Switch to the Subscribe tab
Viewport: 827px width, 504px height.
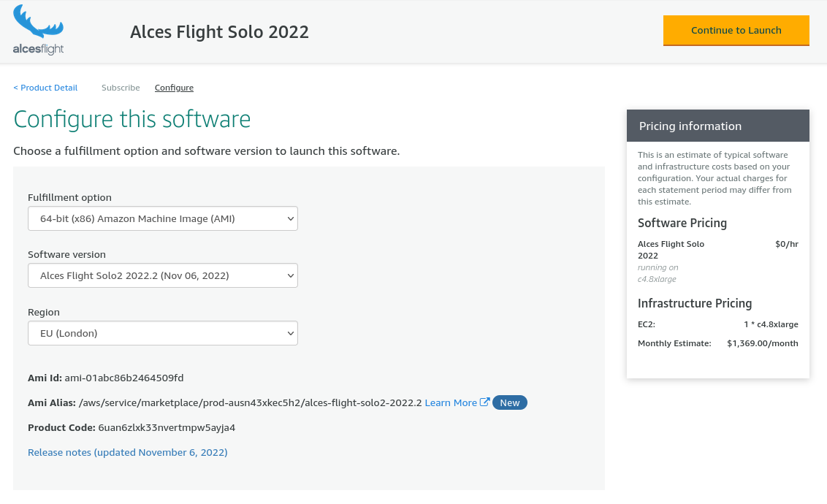point(121,88)
